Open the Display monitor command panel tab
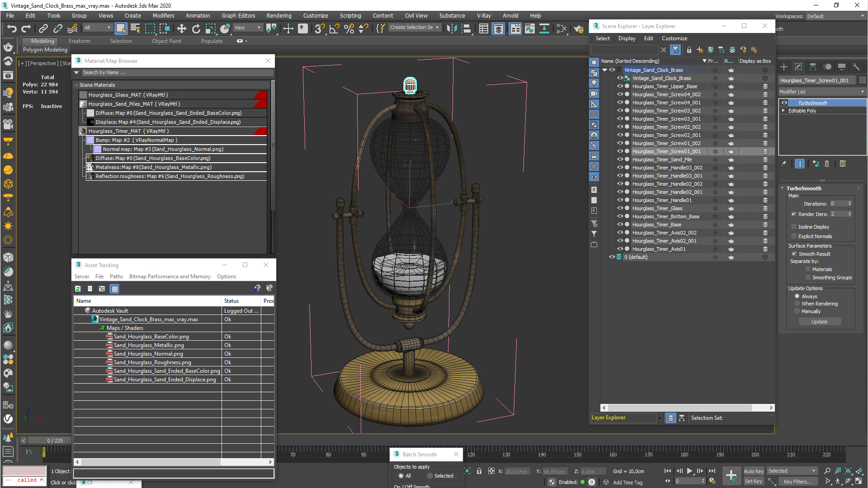Viewport: 868px width, 488px height. tap(841, 67)
